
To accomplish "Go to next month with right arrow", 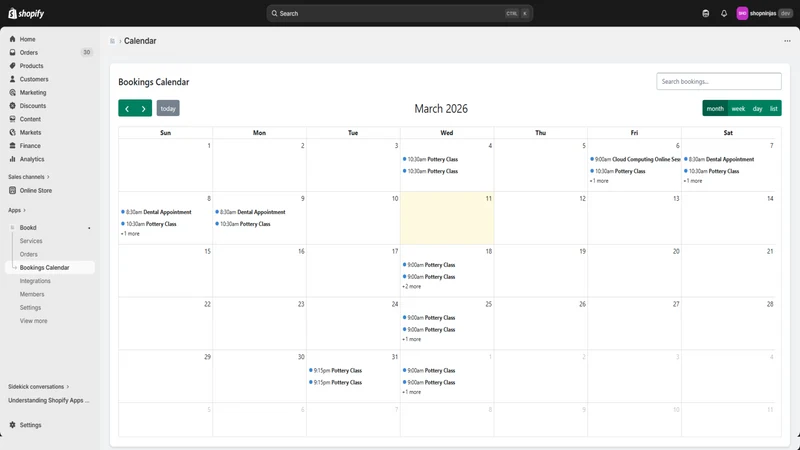I will (x=143, y=108).
